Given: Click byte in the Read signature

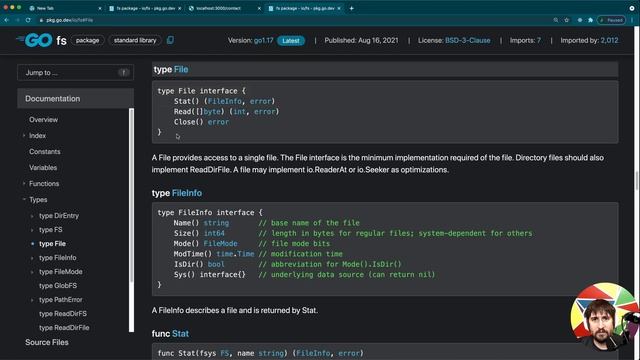Looking at the screenshot, I should (x=212, y=111).
